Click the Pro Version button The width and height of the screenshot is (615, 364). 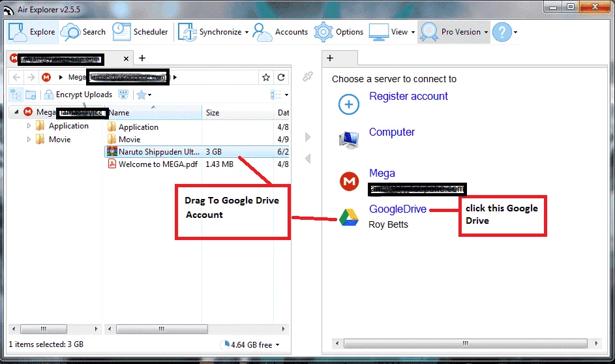[450, 32]
